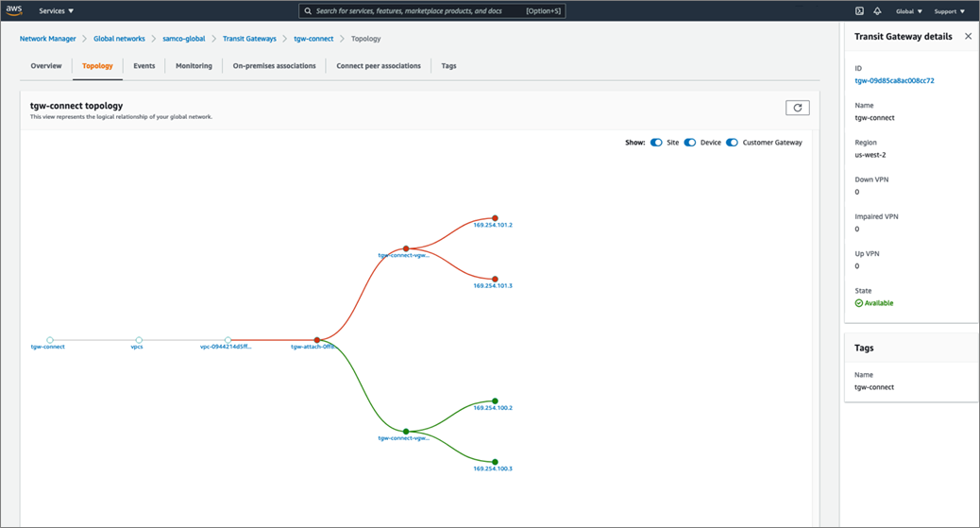Open Transit Gateways breadcrumb link

point(249,39)
